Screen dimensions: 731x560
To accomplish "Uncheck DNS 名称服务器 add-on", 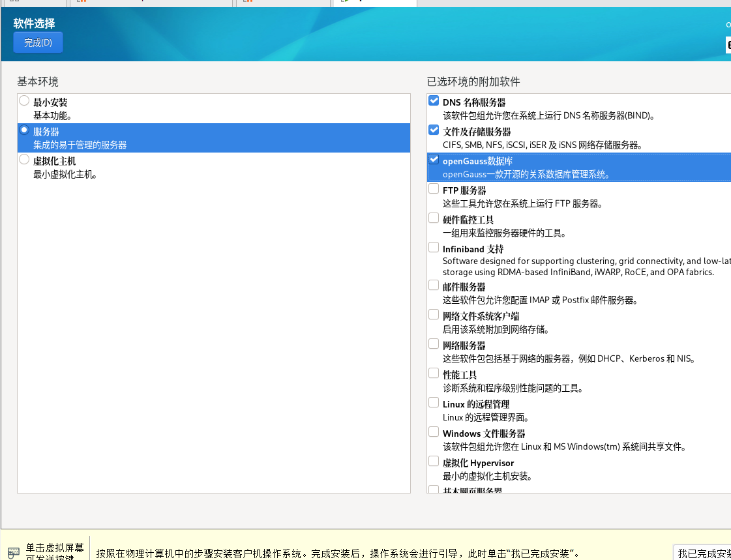I will tap(434, 100).
